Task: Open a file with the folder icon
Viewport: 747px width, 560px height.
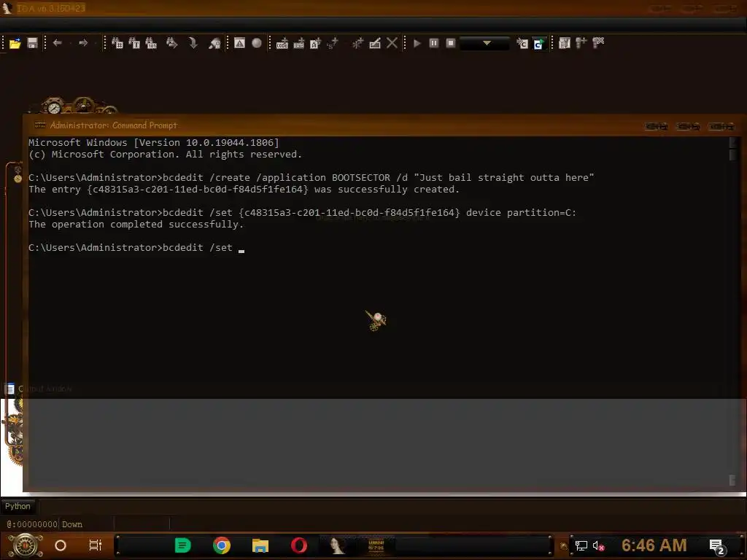Action: [x=15, y=43]
